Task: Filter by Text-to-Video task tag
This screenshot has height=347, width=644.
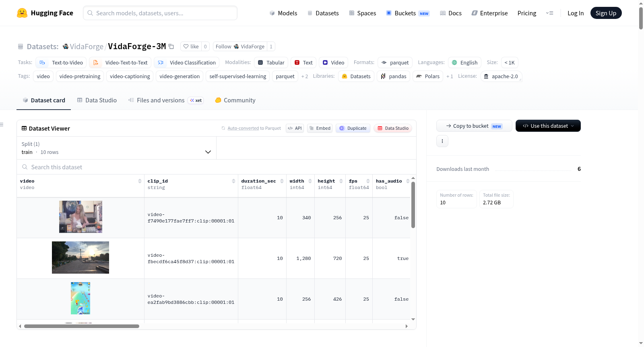Action: (x=61, y=62)
